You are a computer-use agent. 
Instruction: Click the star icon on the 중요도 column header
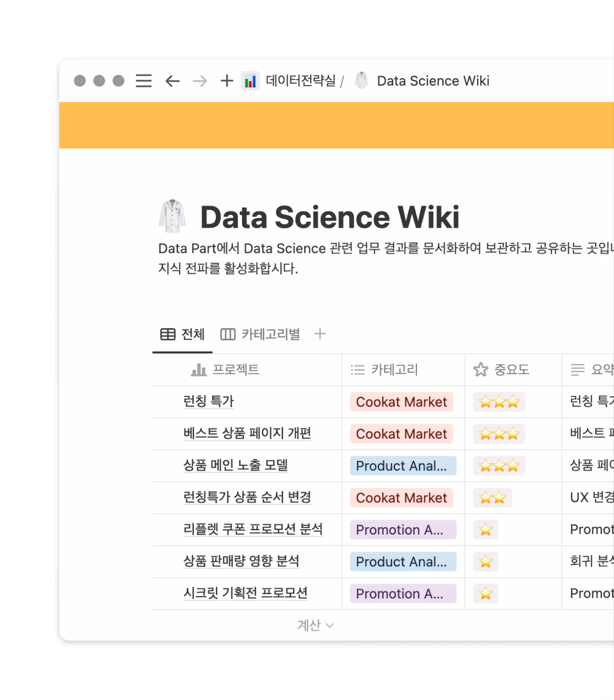[x=480, y=369]
